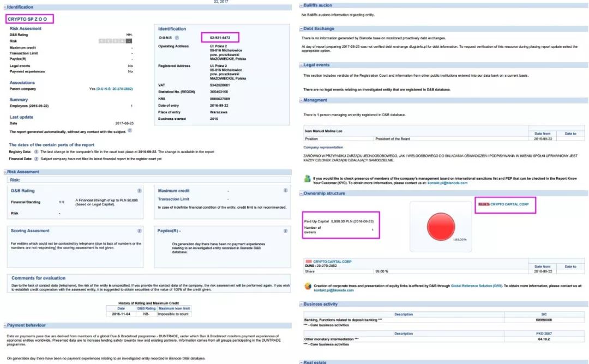589x364 pixels.
Task: Collapse the Identification section
Action: pyautogui.click(x=5, y=7)
